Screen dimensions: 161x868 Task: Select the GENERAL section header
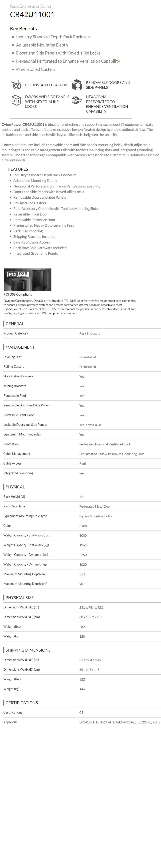[14, 323]
